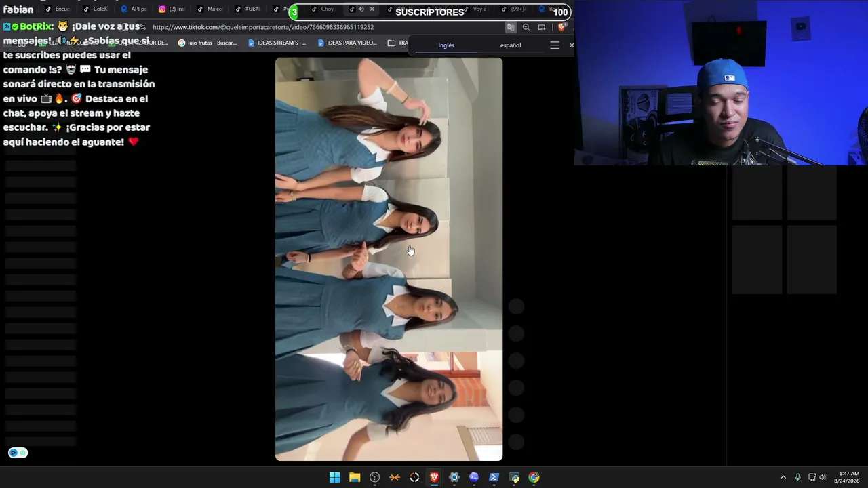Select inglés in the translate popup
Viewport: 868px width, 488px height.
(446, 45)
